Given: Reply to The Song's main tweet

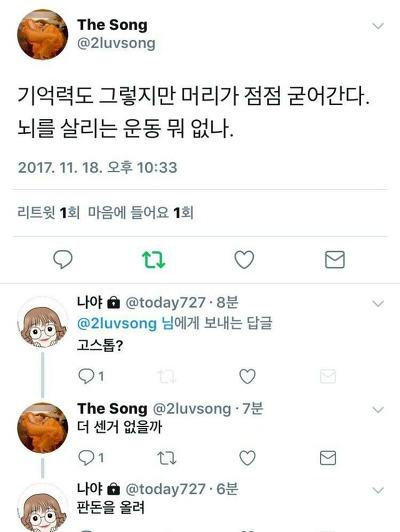Looking at the screenshot, I should tap(63, 260).
